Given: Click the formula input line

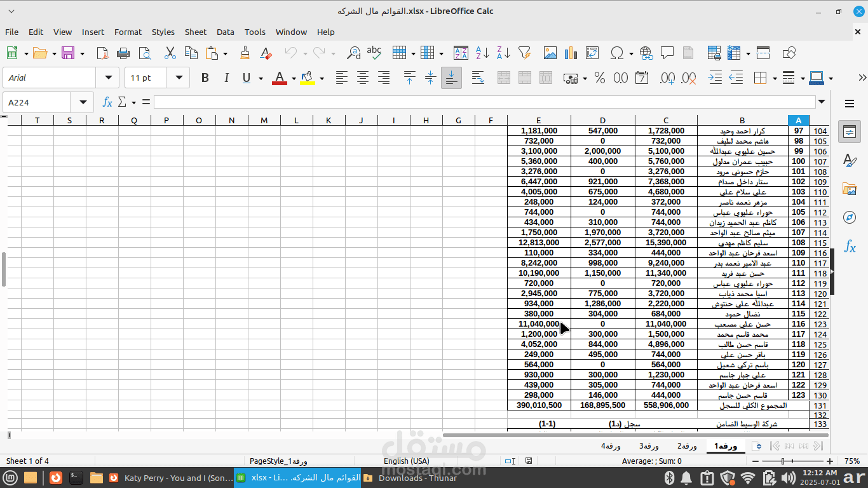Looking at the screenshot, I should coord(484,102).
